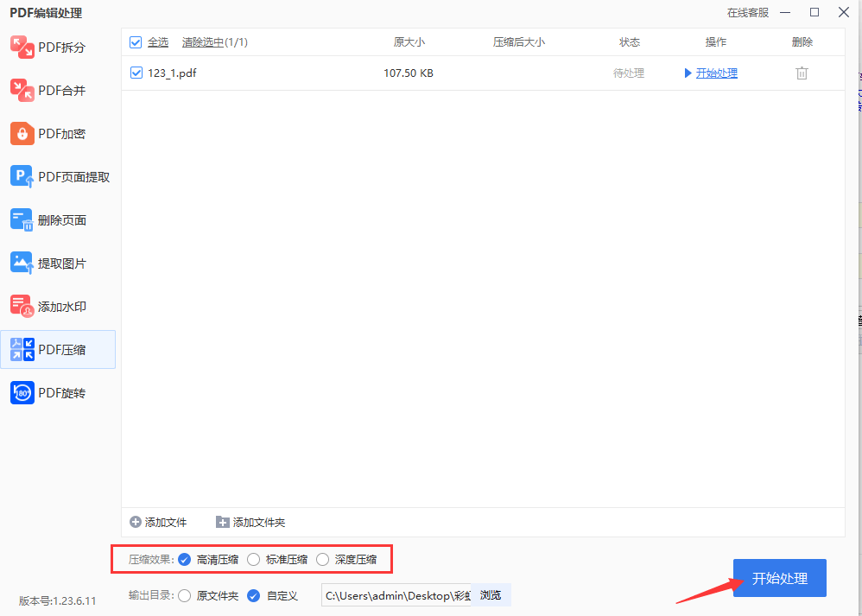Click the 压缩后大小 column header
This screenshot has height=616, width=862.
click(x=519, y=42)
